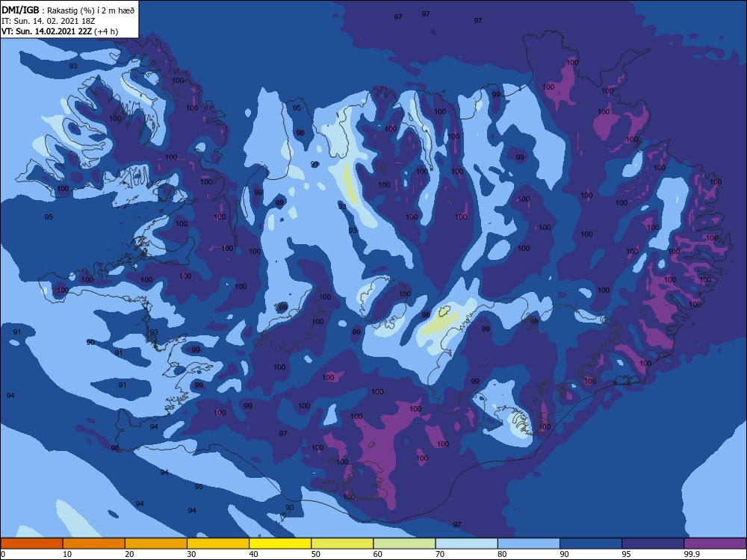Choose the purple 99.9+ legend swatch

pyautogui.click(x=715, y=544)
